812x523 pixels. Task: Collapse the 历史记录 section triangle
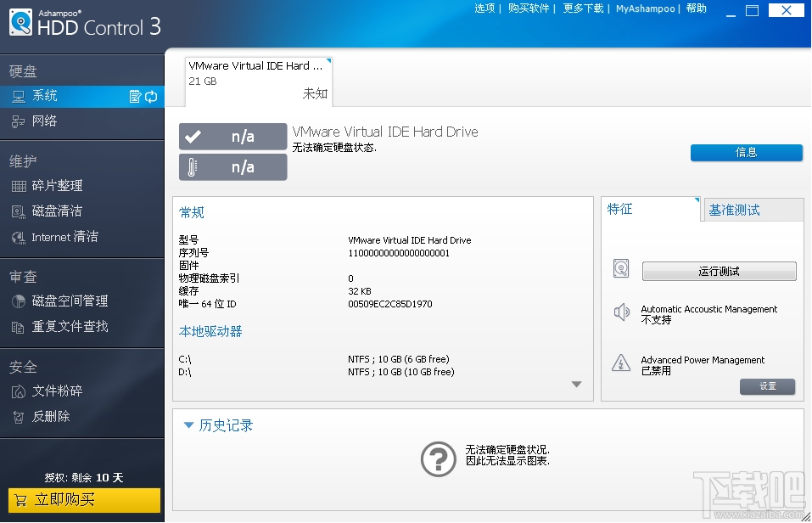(188, 425)
